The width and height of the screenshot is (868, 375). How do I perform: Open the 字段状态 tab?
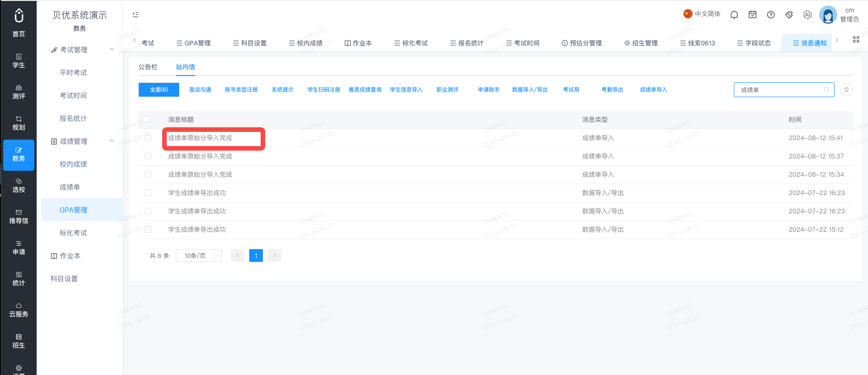(753, 43)
